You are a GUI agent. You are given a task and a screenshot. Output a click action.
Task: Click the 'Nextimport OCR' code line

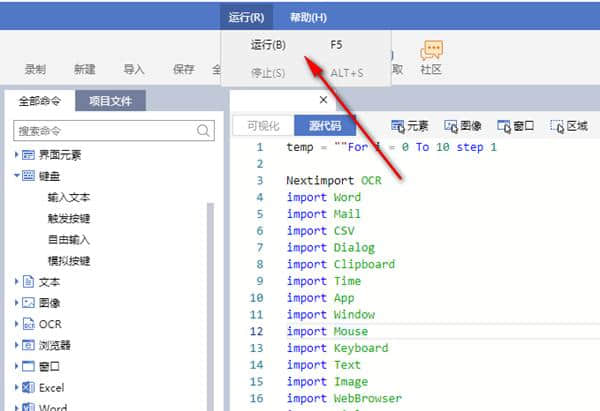[334, 180]
